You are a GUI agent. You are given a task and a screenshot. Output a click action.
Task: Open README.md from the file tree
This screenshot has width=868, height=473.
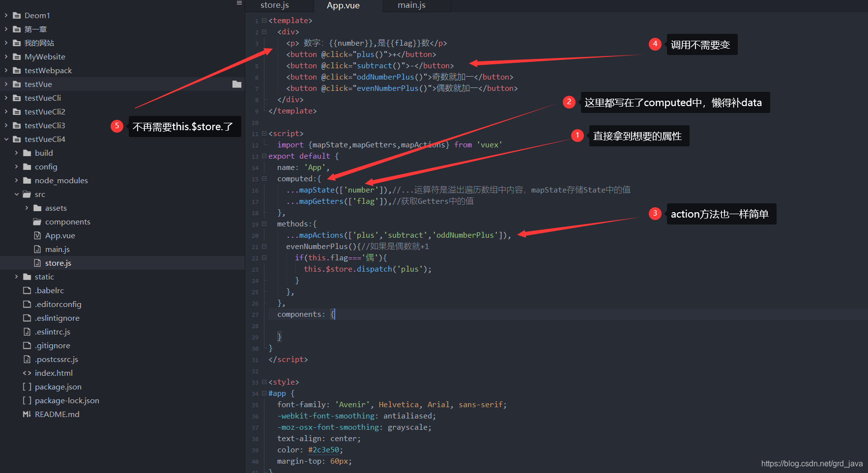coord(57,415)
